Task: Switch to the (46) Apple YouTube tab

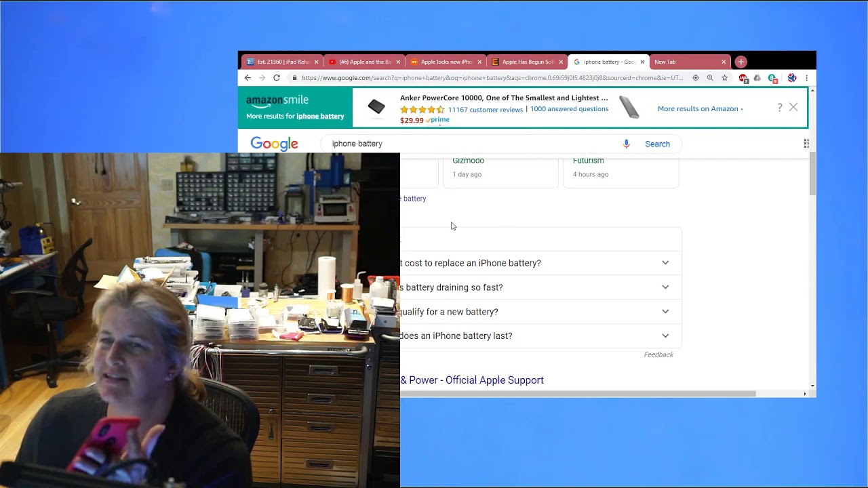Action: point(363,62)
